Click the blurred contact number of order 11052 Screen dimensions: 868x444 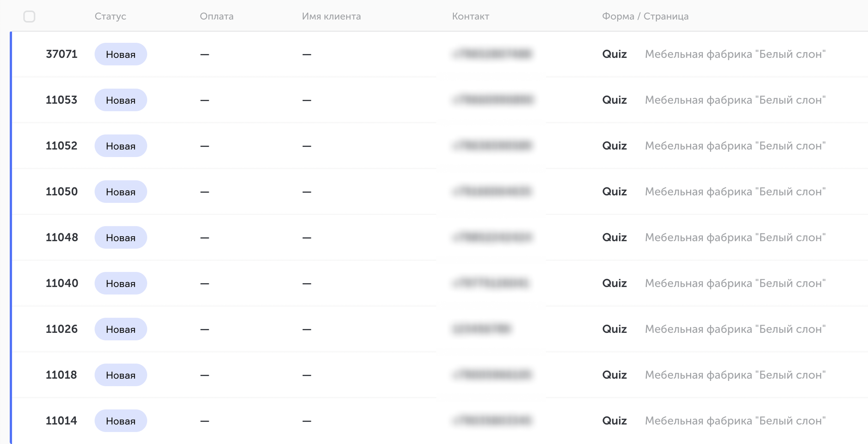[x=492, y=146]
